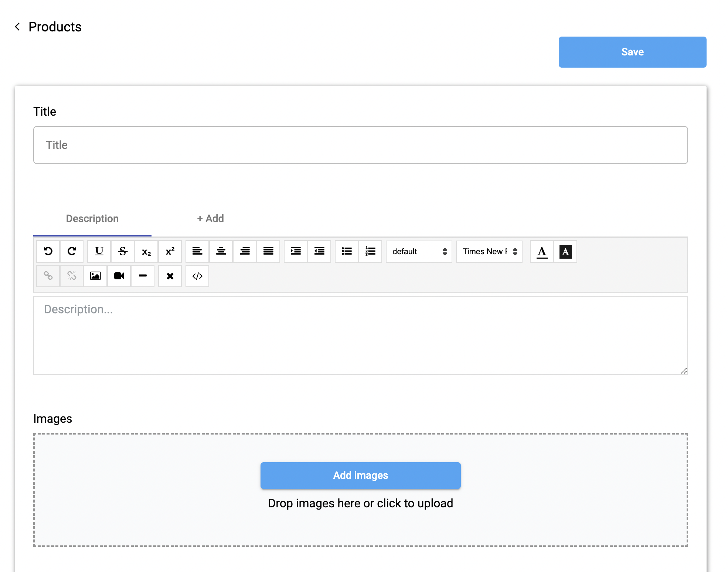Open the text background color picker
The image size is (728, 572).
coord(565,251)
